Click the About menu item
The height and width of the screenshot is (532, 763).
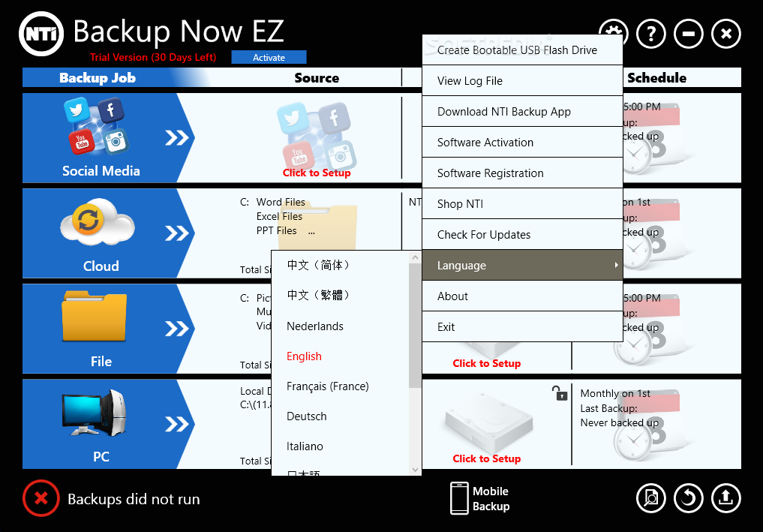[522, 296]
